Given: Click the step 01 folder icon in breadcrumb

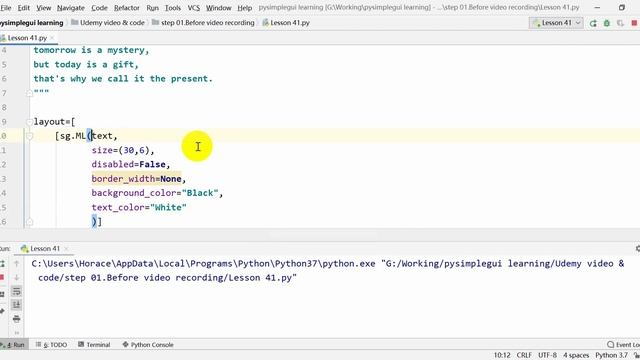Looking at the screenshot, I should 155,22.
